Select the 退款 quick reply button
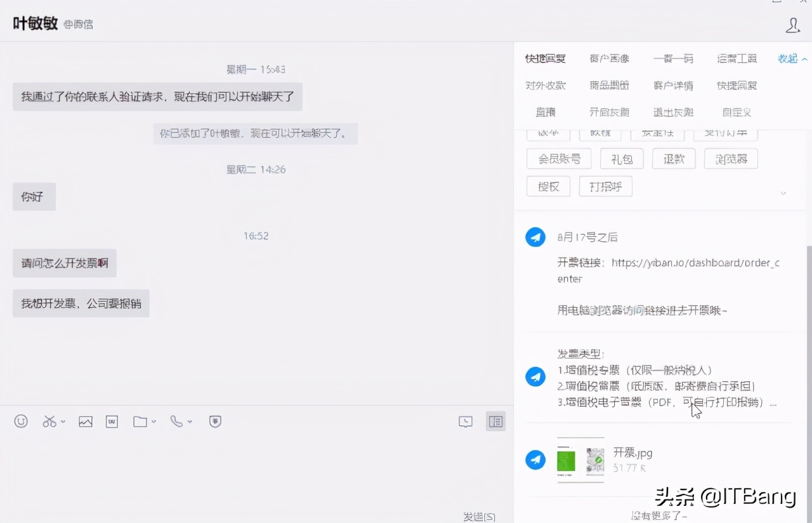This screenshot has height=523, width=812. (674, 159)
